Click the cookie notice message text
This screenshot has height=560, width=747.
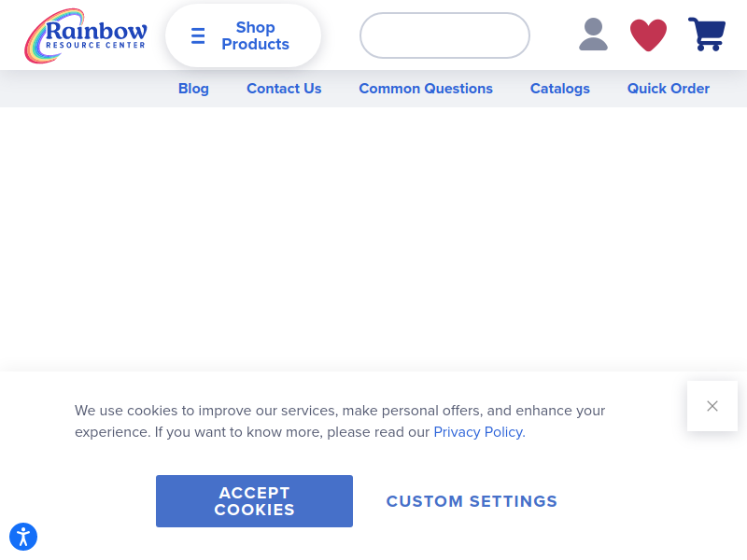[x=340, y=421]
